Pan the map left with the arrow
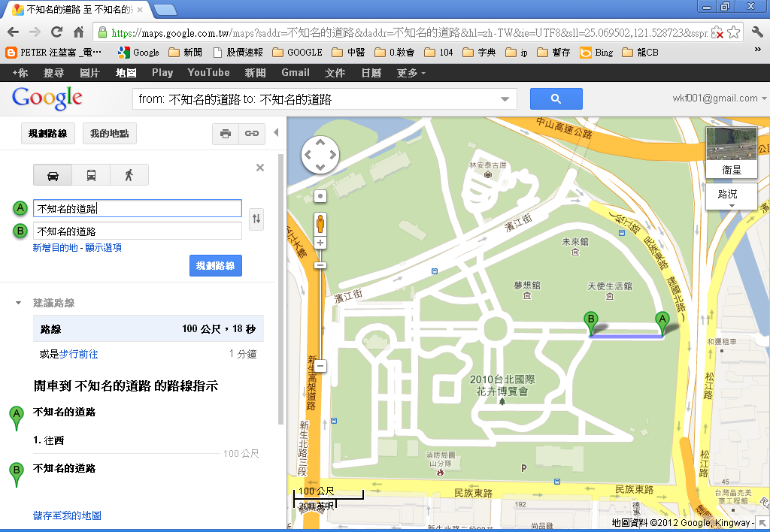Viewport: 770px width, 532px height. coord(308,155)
